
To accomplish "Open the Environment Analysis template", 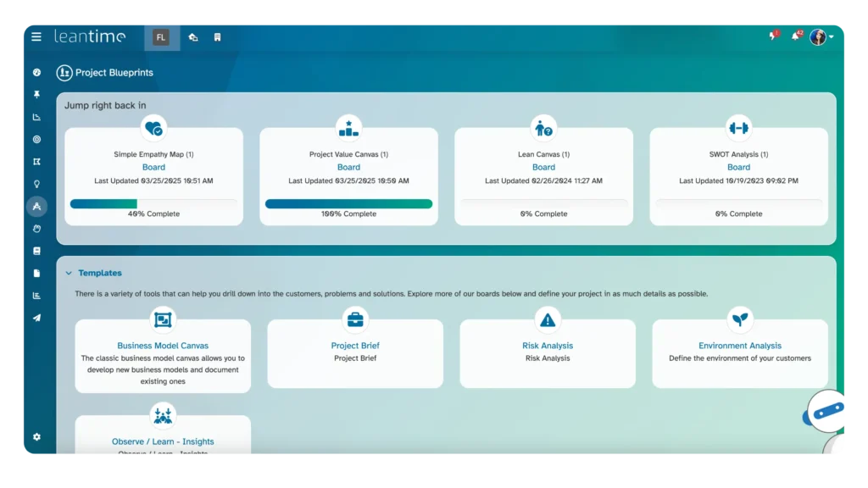I will point(740,346).
